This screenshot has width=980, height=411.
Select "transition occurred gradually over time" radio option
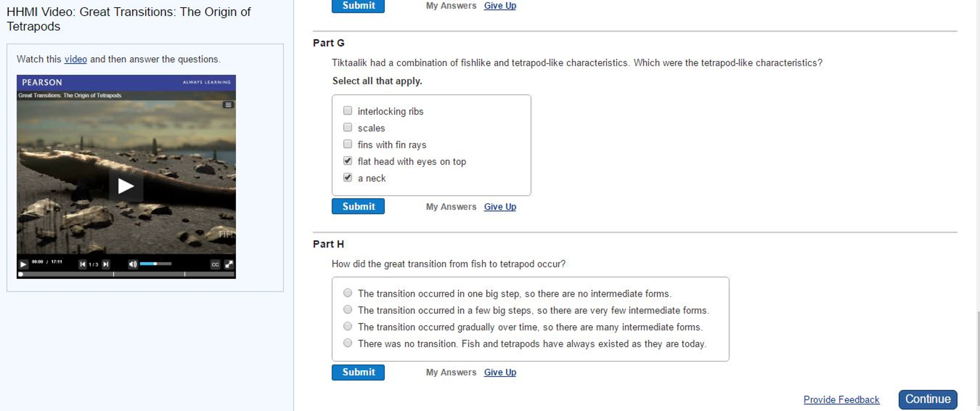point(348,327)
